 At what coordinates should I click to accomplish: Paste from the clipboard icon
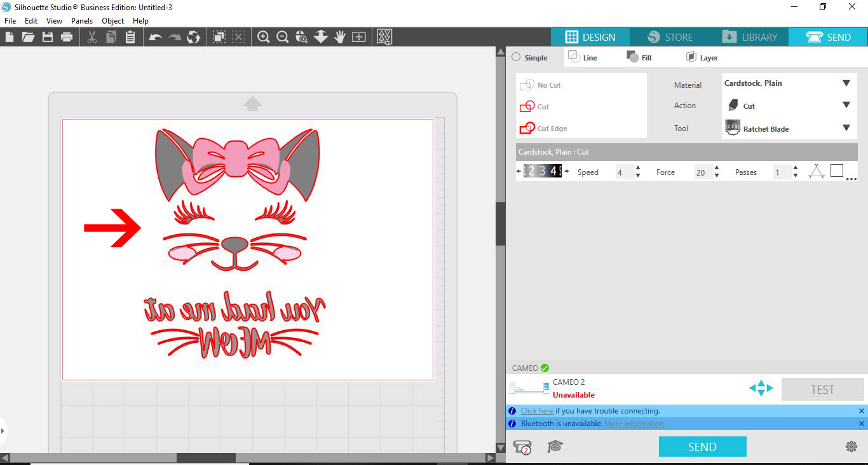click(130, 37)
